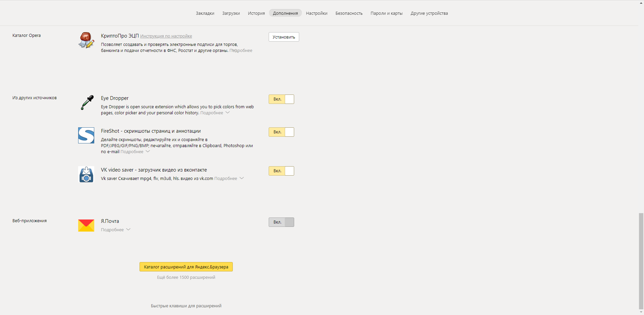Click 'Ещё более 1500 расширений' text

pos(186,277)
